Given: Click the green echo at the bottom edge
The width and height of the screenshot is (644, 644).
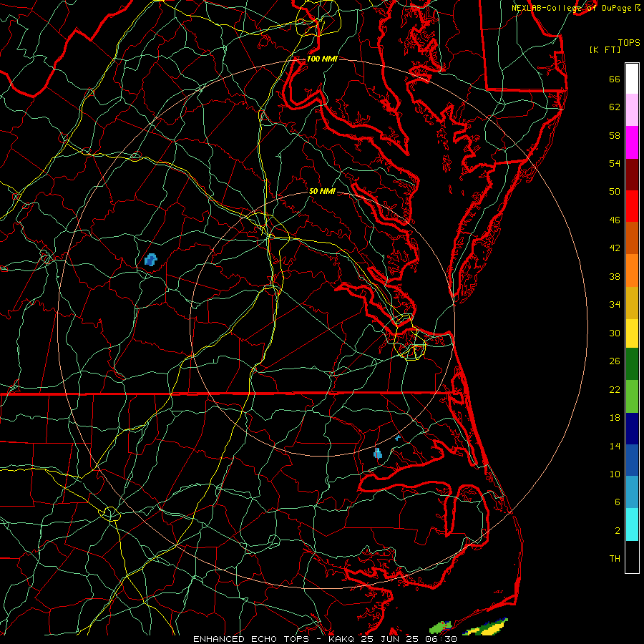Looking at the screenshot, I should [x=440, y=628].
